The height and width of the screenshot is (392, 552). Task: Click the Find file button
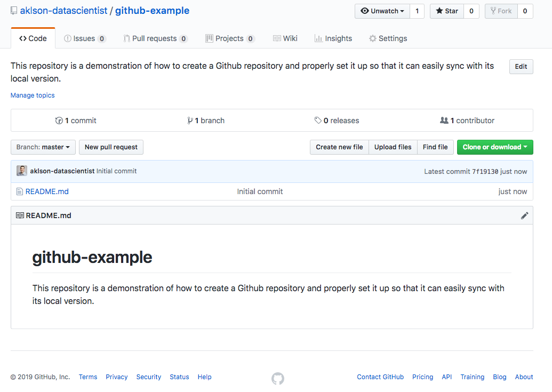(x=436, y=147)
